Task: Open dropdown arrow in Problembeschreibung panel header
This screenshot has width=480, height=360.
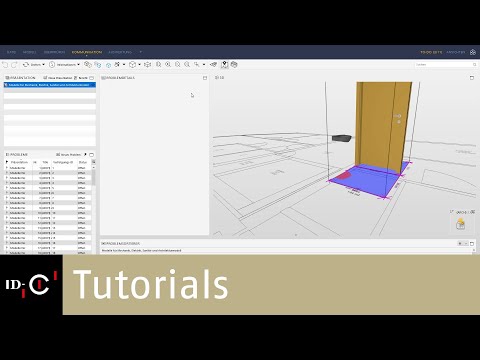Action: (x=466, y=243)
